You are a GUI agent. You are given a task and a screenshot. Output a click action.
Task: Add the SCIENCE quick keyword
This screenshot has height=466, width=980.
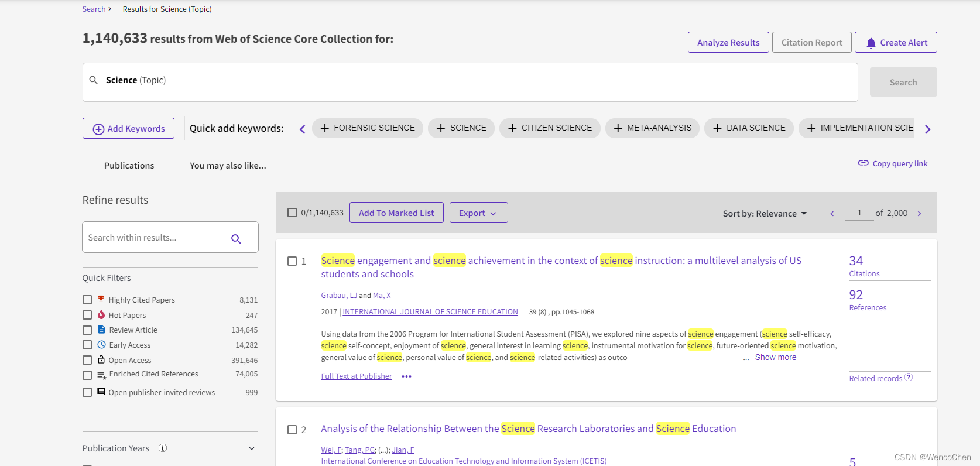(x=461, y=128)
